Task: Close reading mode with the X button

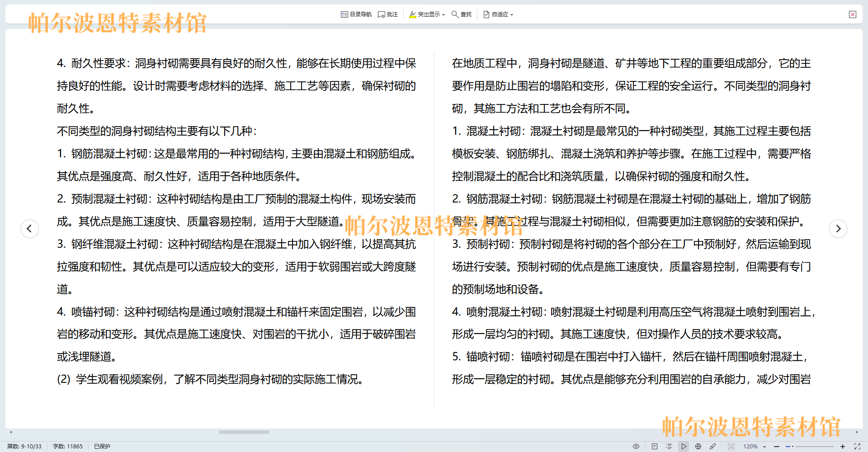Action: click(853, 14)
